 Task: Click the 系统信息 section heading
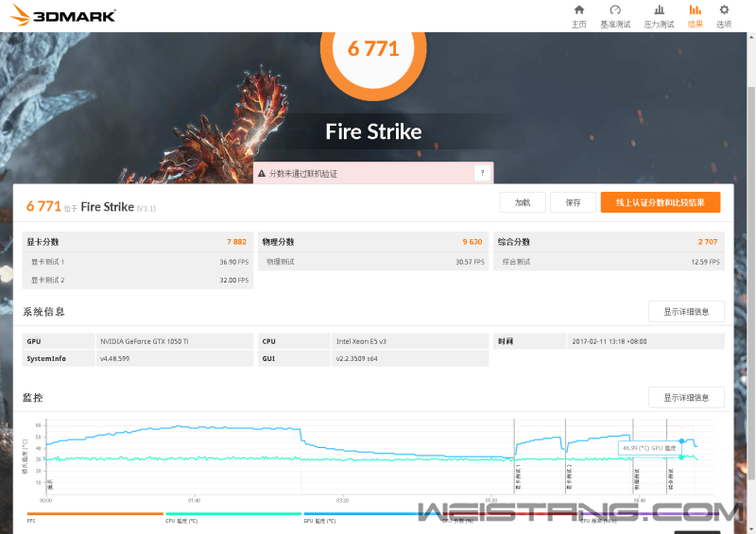click(x=43, y=312)
